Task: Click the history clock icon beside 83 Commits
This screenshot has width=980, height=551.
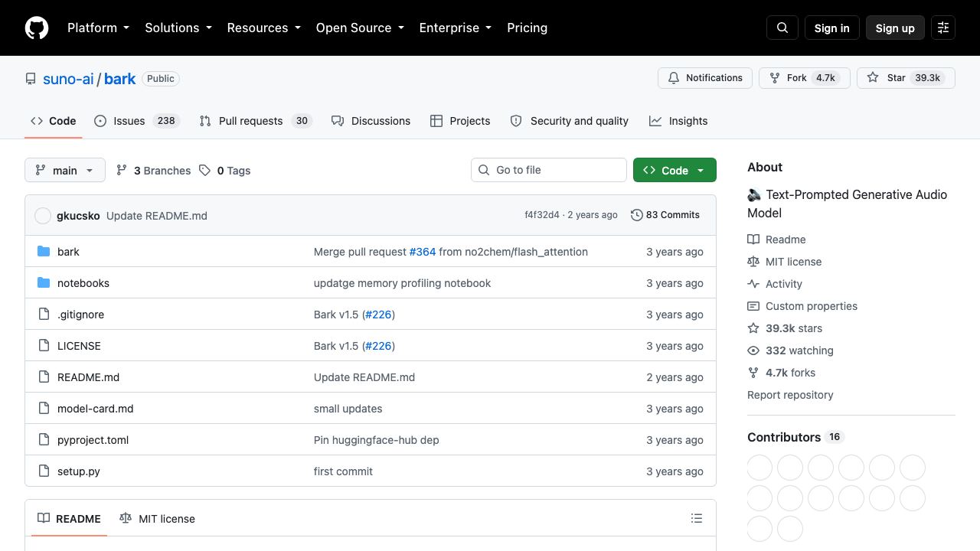Action: (636, 215)
